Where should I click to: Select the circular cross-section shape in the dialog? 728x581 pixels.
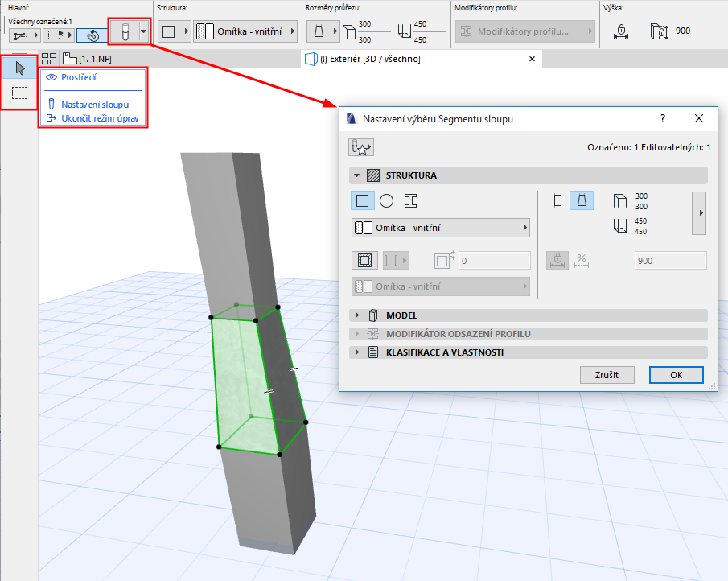386,200
